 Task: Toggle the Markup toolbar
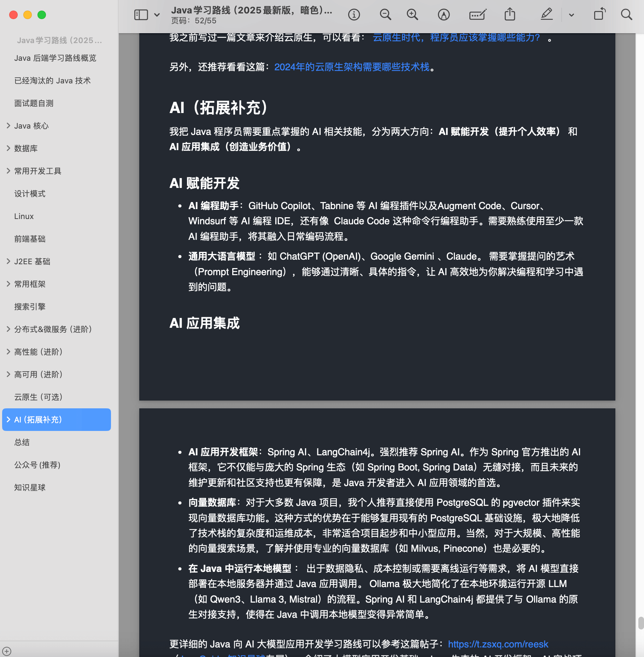click(x=477, y=14)
